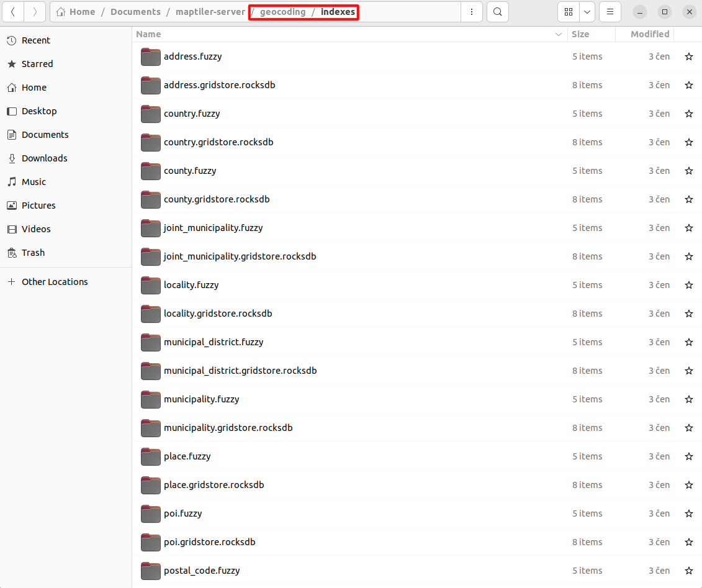Star the address.fuzzy folder
This screenshot has width=702, height=588.
(x=688, y=57)
